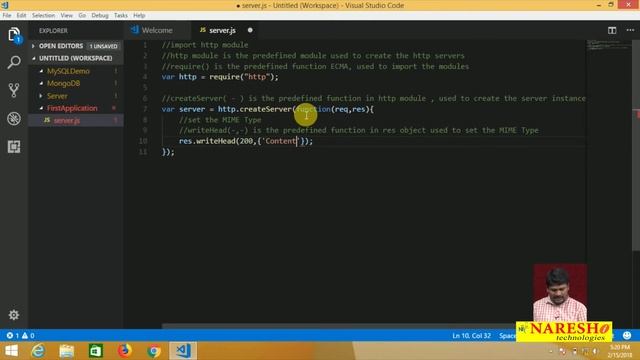The height and width of the screenshot is (360, 640).
Task: Open the Windows Start button
Action: (x=11, y=351)
